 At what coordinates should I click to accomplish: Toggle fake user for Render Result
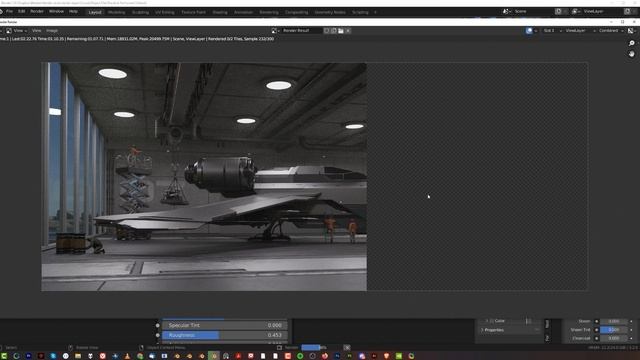[x=326, y=31]
